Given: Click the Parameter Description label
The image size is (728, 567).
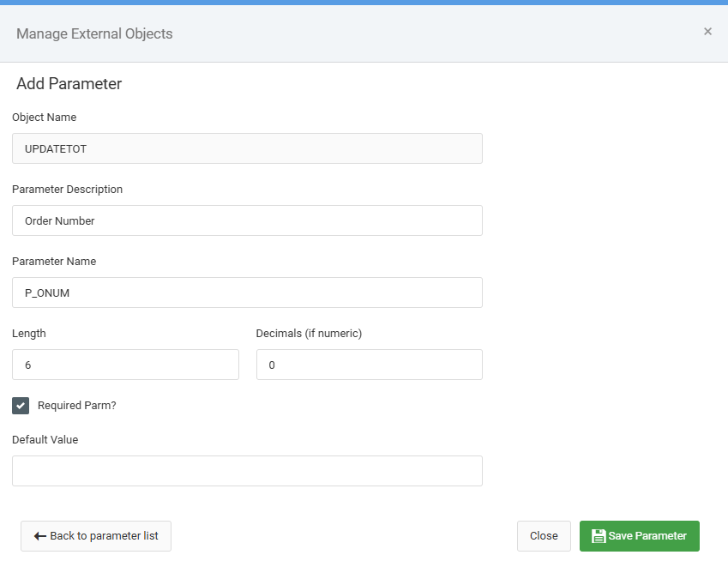Looking at the screenshot, I should [x=68, y=190].
